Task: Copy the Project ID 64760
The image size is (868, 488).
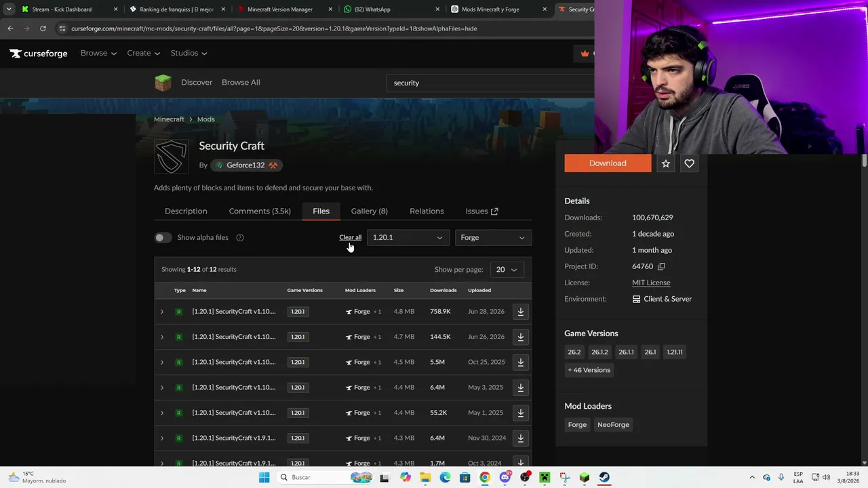Action: (x=661, y=266)
